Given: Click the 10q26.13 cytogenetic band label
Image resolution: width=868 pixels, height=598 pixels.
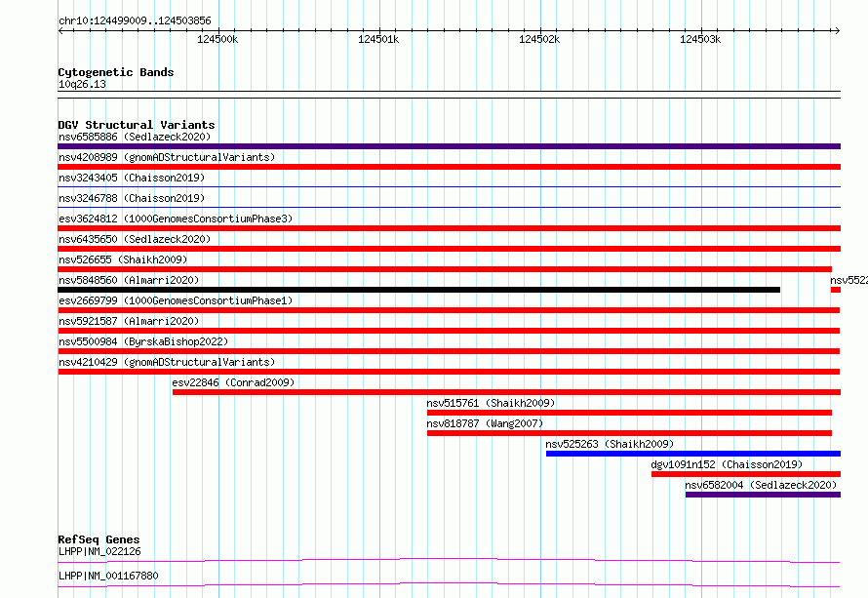Looking at the screenshot, I should (x=82, y=84).
